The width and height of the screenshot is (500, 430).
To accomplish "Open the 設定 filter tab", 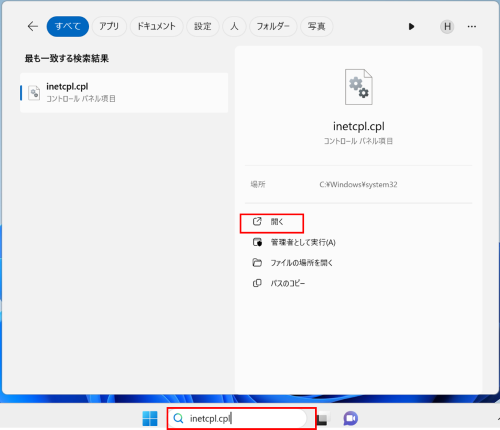I will click(203, 26).
